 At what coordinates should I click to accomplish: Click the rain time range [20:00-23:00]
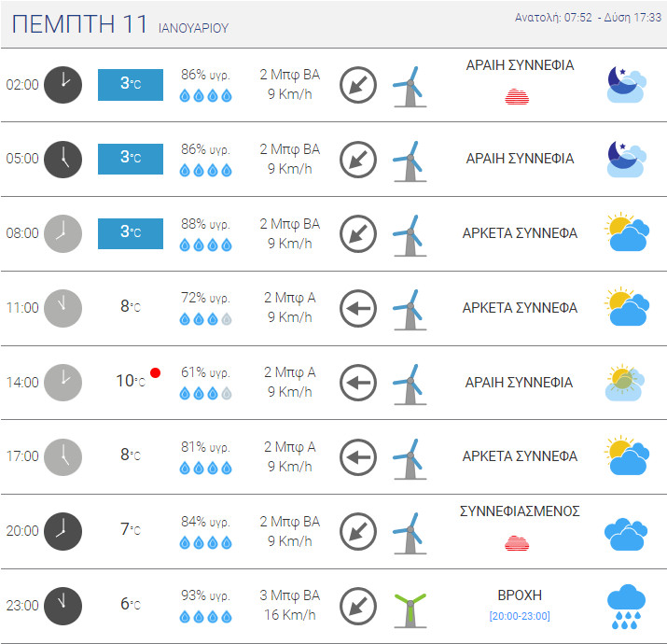tap(520, 616)
